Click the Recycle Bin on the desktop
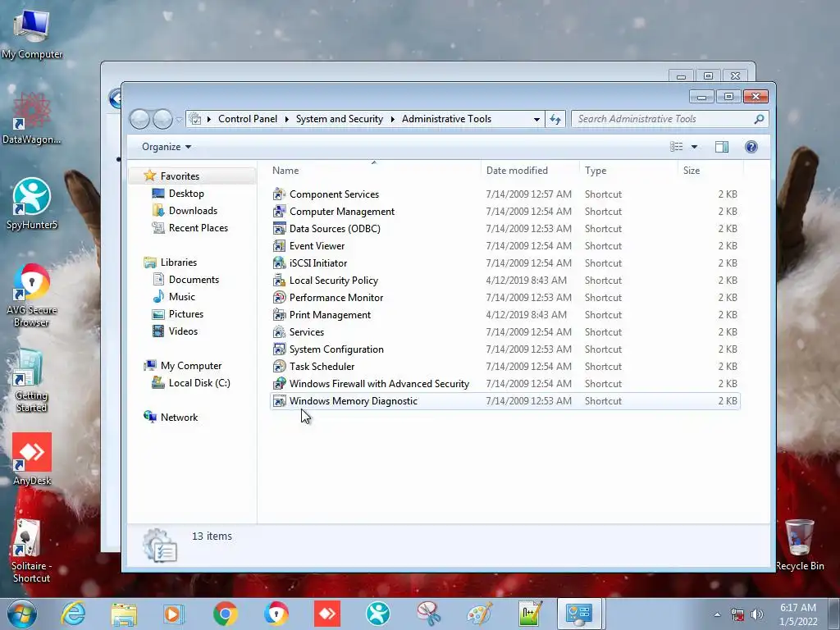Screen dimensions: 840x630 pyautogui.click(x=799, y=545)
